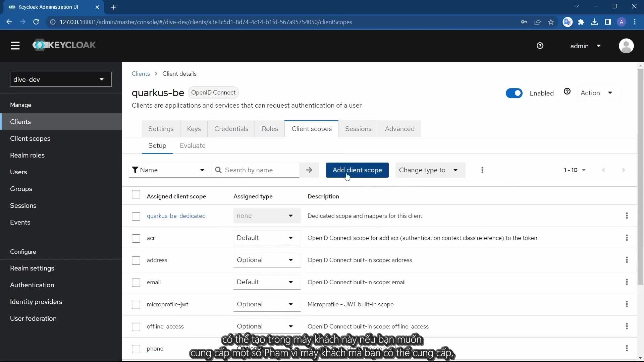Viewport: 644px width, 362px height.
Task: Expand the dive-dev realm selector
Action: (61, 79)
